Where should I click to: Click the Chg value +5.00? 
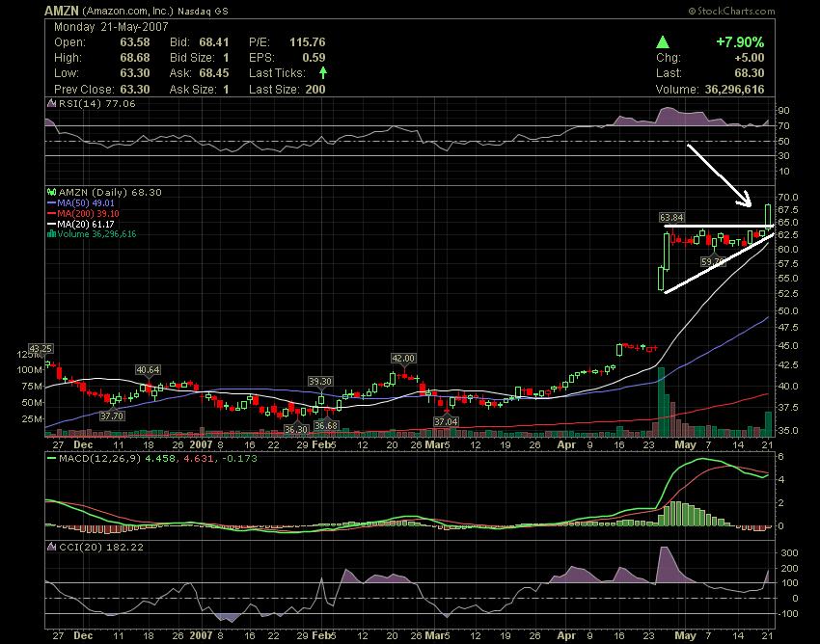coord(750,58)
